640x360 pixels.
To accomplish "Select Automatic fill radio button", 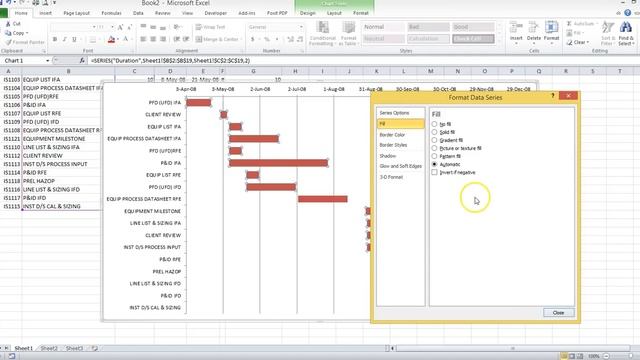I will point(434,164).
